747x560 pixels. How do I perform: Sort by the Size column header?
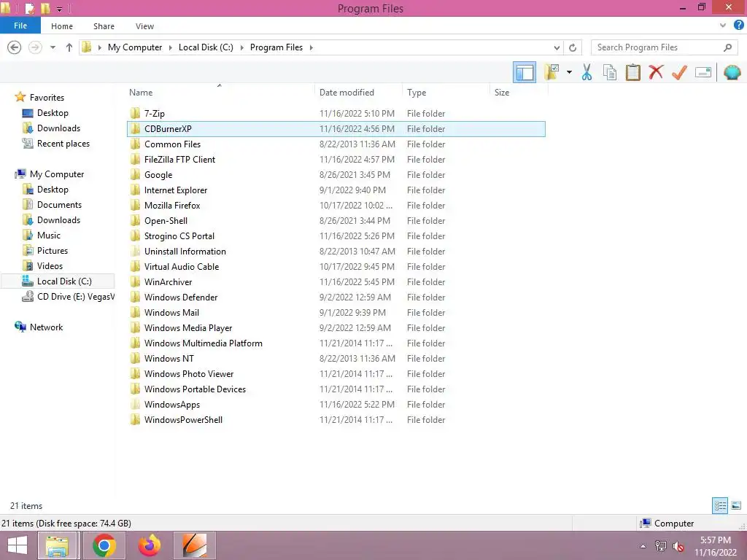click(502, 93)
